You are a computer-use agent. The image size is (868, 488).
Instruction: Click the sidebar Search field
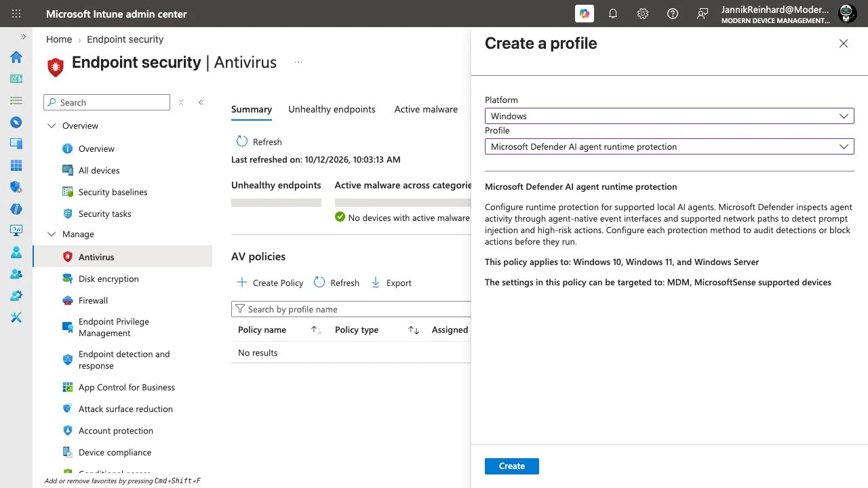point(106,102)
